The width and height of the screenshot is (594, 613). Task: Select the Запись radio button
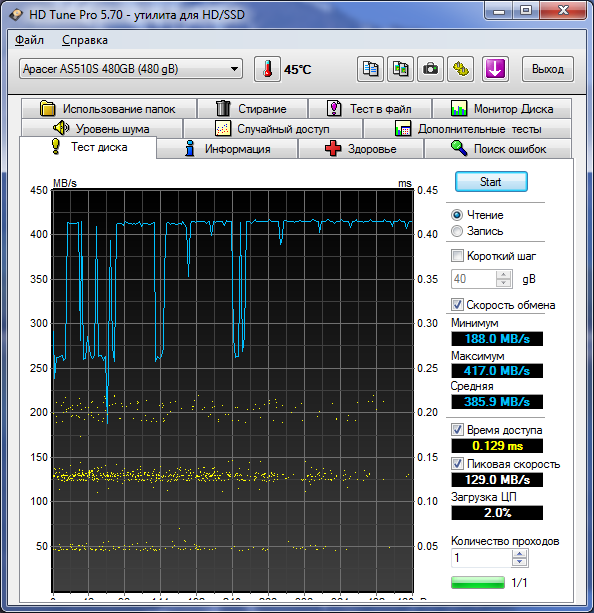click(x=457, y=231)
